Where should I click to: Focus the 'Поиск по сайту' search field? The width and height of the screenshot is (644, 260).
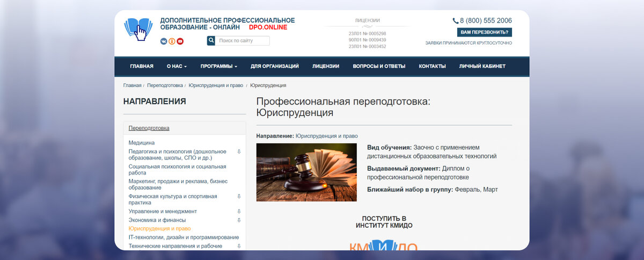click(x=243, y=41)
